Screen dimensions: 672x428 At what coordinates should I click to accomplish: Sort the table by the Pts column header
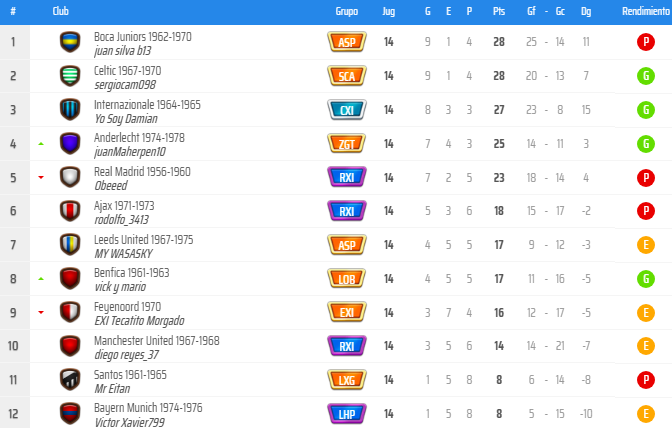pos(499,11)
